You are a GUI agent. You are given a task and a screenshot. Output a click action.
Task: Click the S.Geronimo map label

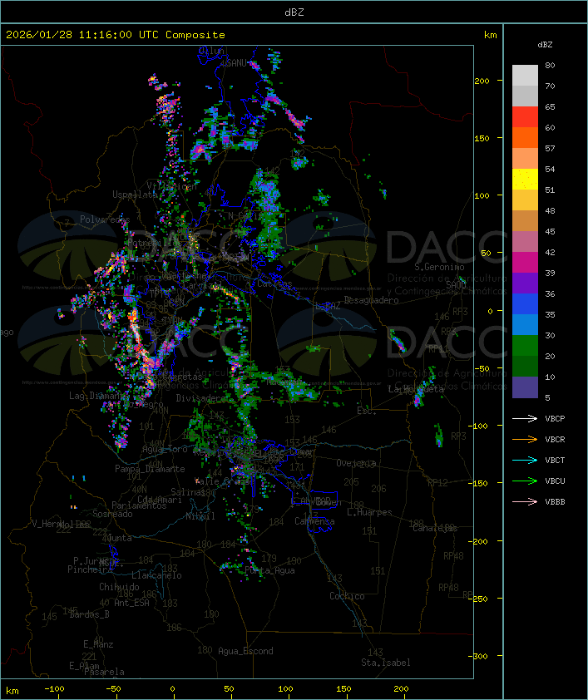pyautogui.click(x=439, y=267)
